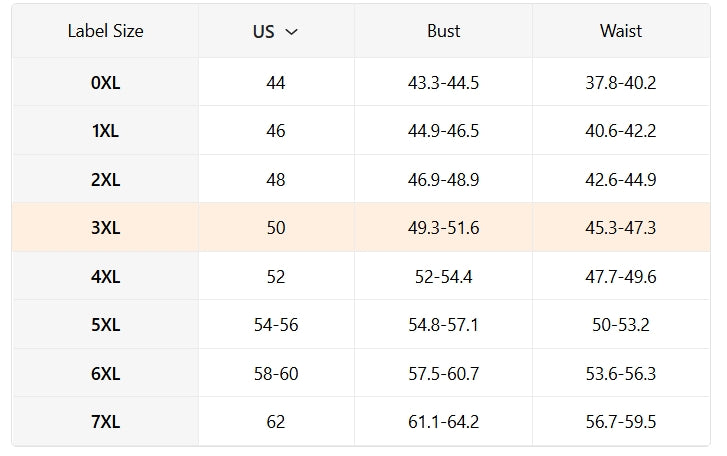
Task: Click bust measurement 49.3-51.6
Action: 445,228
